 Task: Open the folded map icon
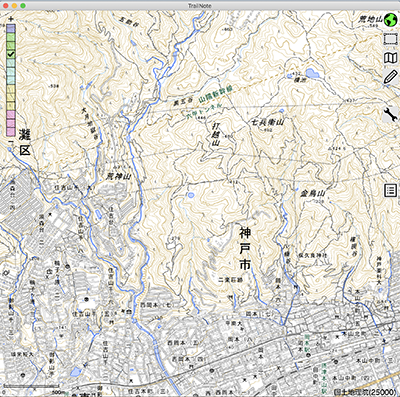[x=390, y=58]
